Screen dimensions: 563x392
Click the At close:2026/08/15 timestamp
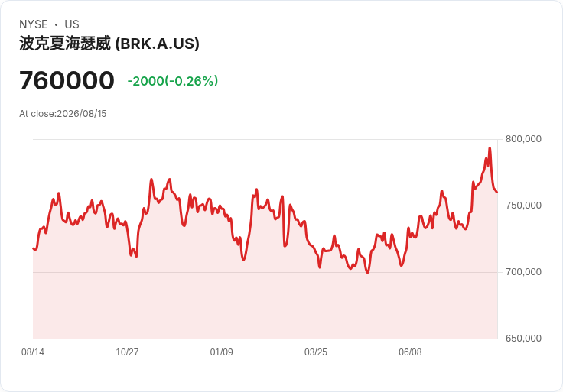point(63,114)
